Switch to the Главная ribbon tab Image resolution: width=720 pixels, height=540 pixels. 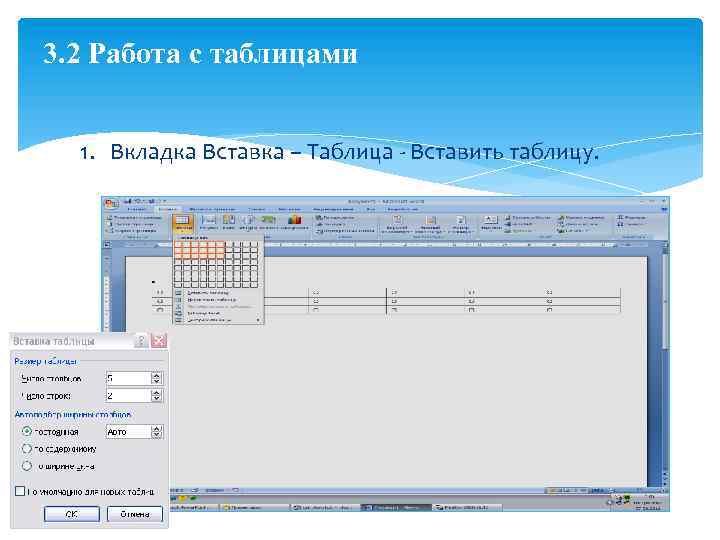coord(137,209)
